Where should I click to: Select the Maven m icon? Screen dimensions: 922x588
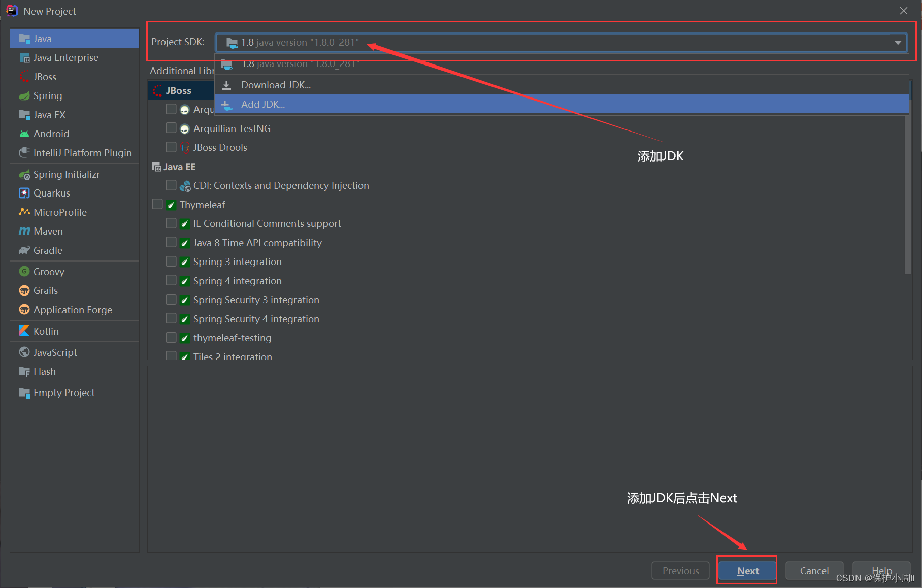pos(24,231)
